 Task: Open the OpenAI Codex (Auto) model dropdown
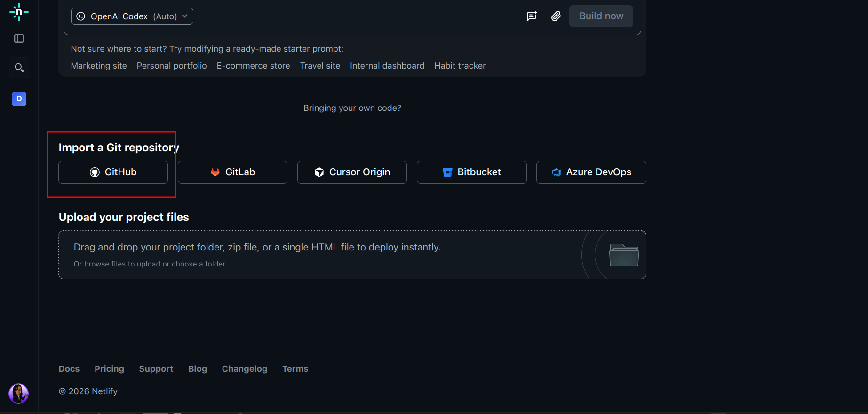pos(132,16)
